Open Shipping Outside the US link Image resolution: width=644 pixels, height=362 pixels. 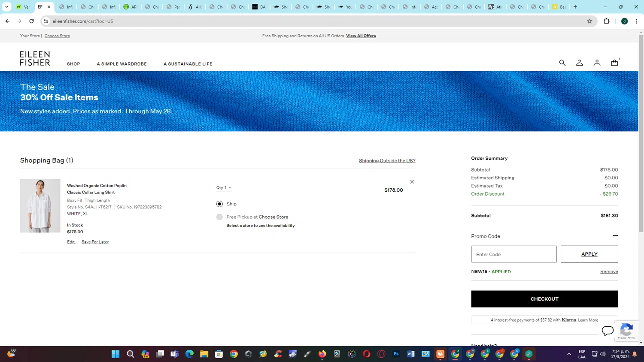point(387,160)
